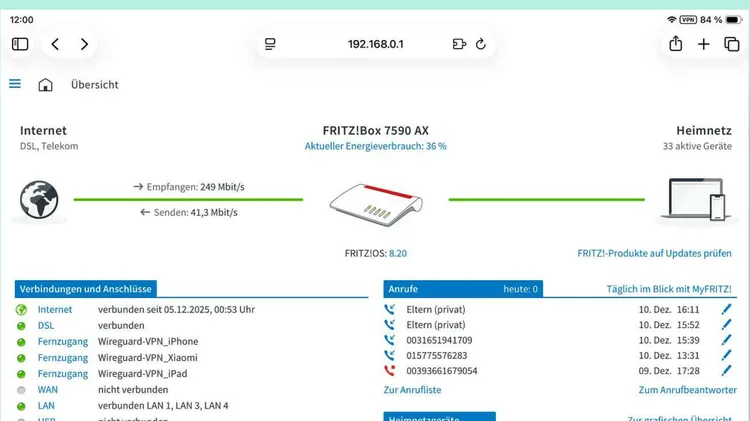Click the home icon beside Übersicht
Image resolution: width=750 pixels, height=421 pixels.
(45, 85)
